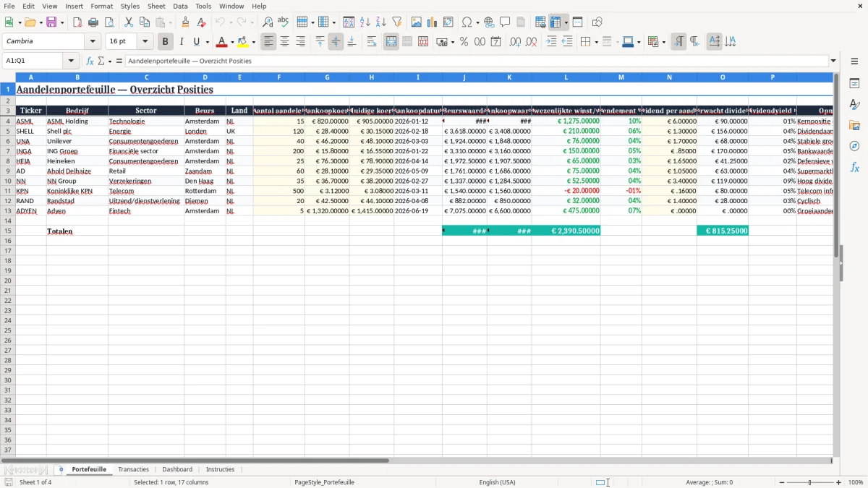Viewport: 868px width, 488px height.
Task: Click Format as Percent icon
Action: point(464,42)
